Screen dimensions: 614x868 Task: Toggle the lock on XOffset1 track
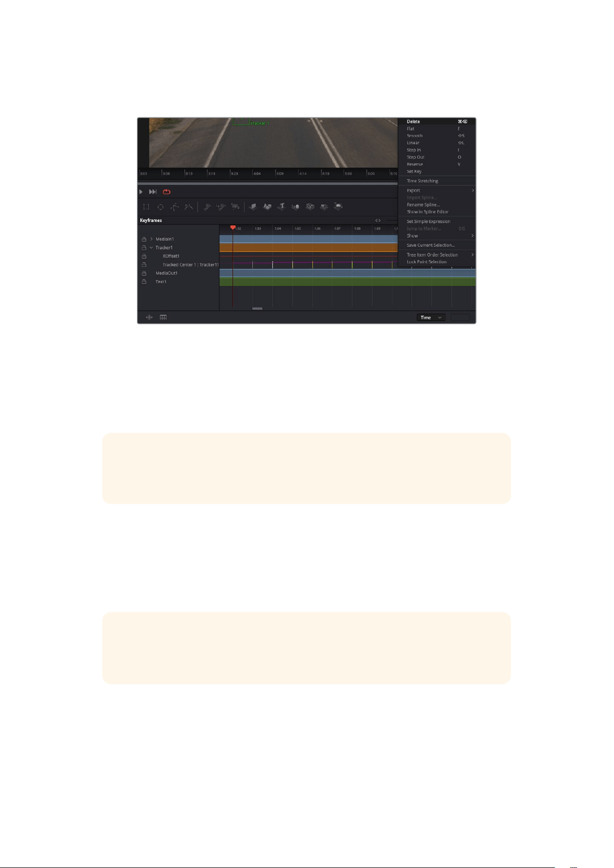point(144,256)
